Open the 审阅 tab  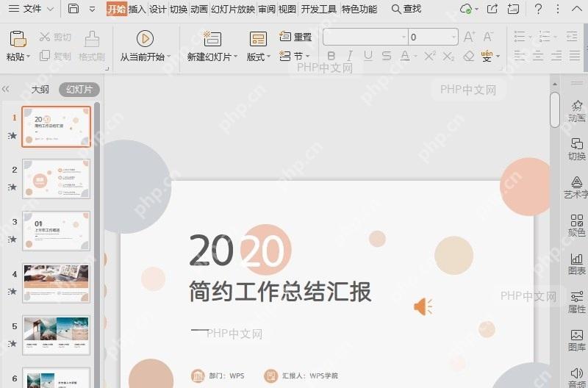[267, 9]
